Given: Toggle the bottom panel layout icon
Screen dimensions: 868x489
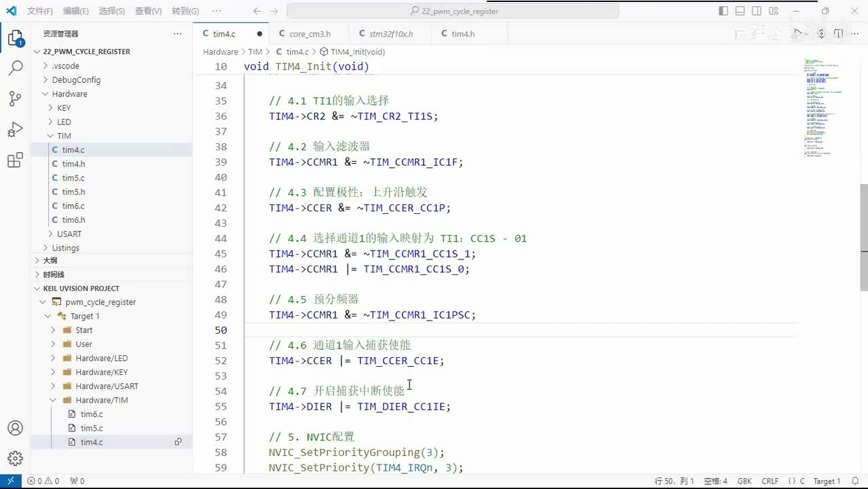Looking at the screenshot, I should 740,11.
